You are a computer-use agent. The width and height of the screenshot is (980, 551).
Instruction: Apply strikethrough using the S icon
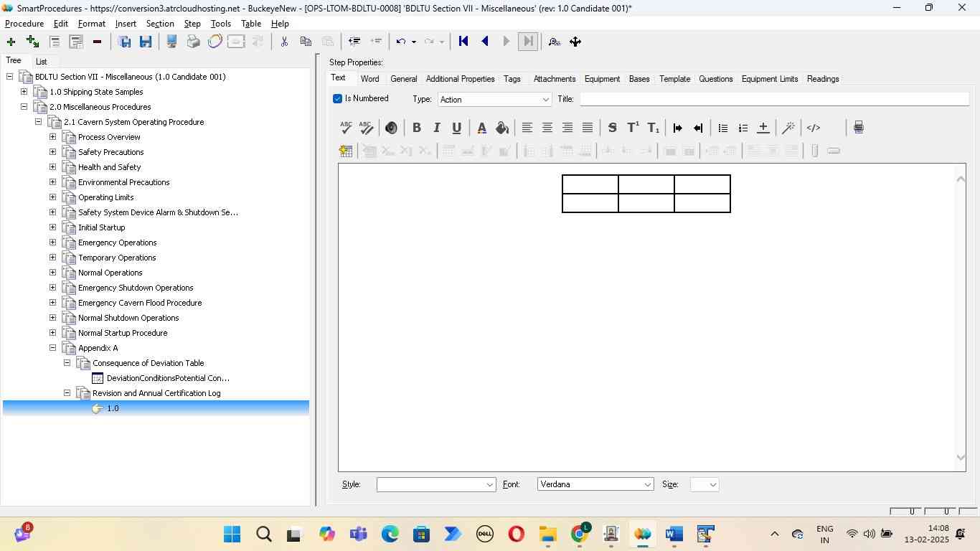612,128
